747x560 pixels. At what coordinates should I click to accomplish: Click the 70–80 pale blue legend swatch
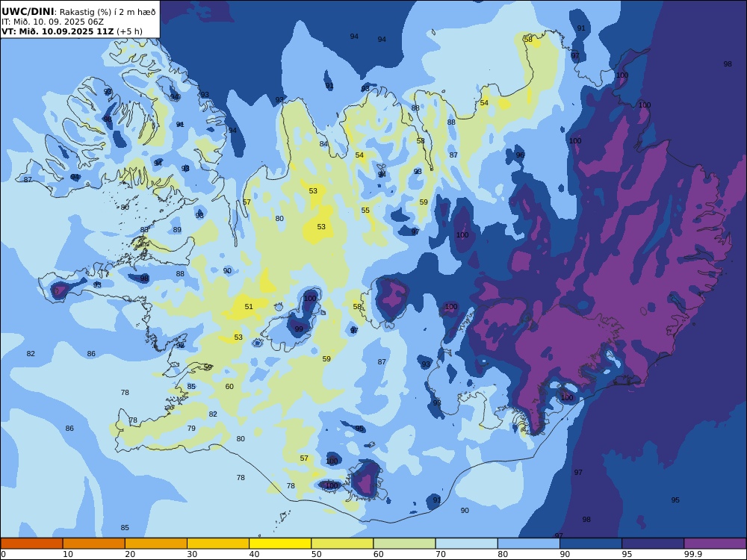coord(466,544)
